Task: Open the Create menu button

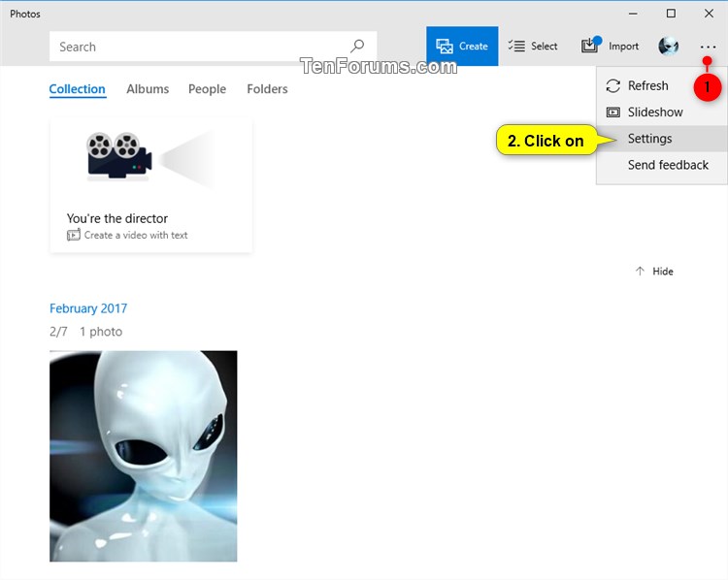Action: tap(462, 46)
